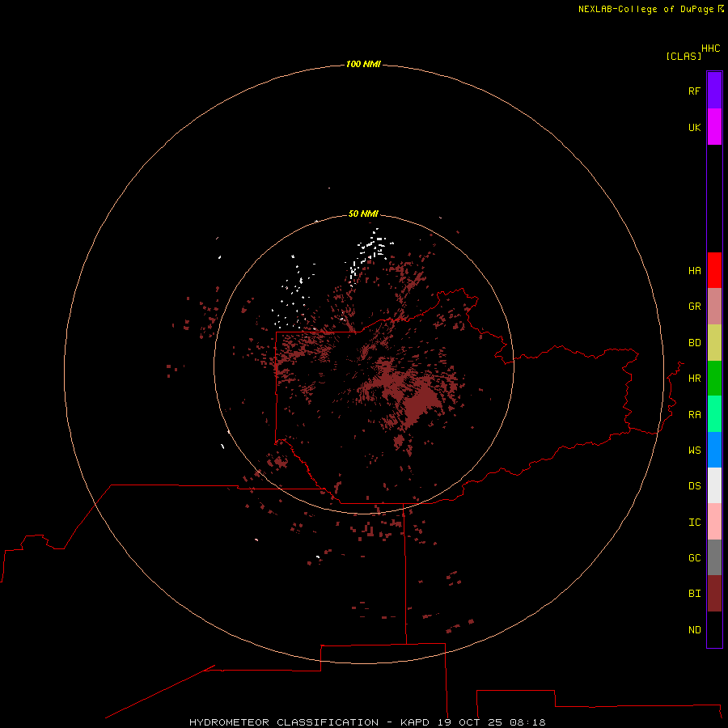This screenshot has height=728, width=728.
Task: Click the IC legend label
Action: pyautogui.click(x=694, y=523)
